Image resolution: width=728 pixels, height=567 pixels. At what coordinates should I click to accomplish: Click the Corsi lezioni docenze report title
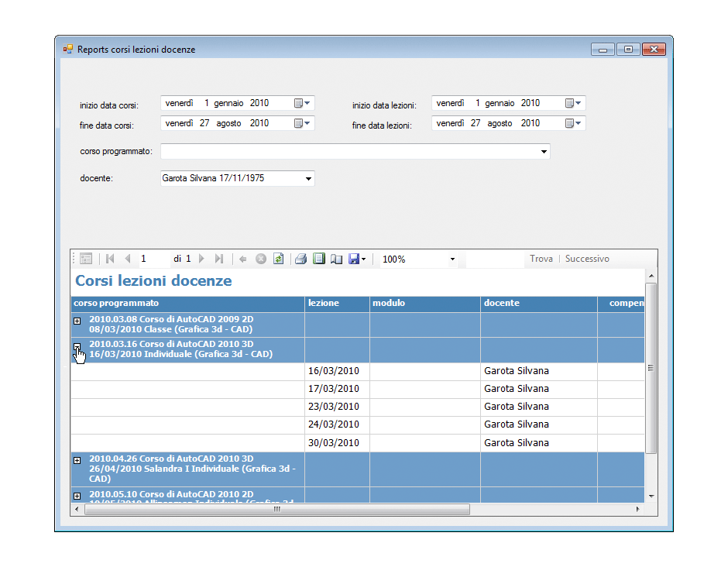[153, 280]
